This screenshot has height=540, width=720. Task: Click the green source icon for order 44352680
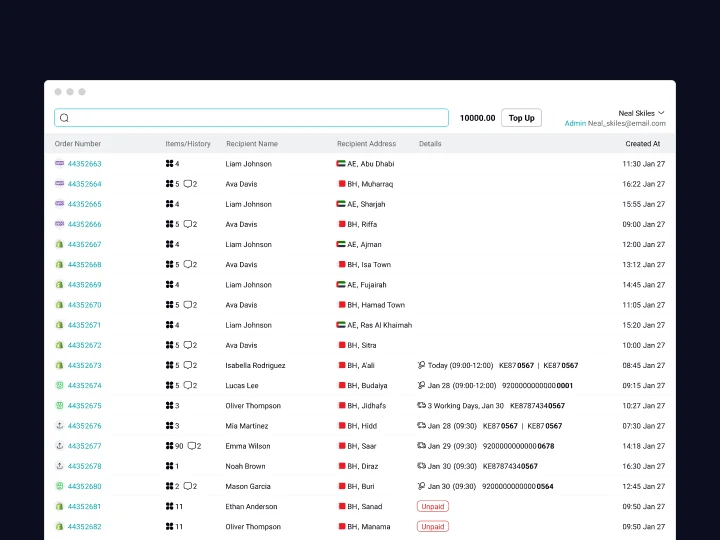(59, 486)
